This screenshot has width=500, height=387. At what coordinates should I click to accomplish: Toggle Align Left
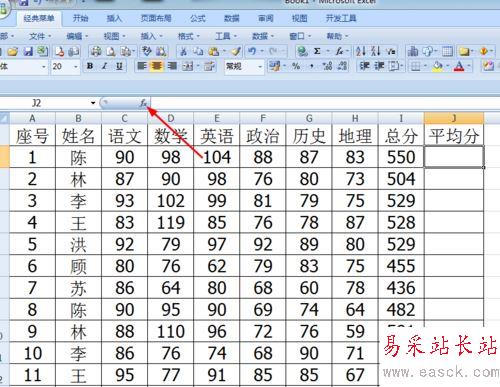click(142, 66)
